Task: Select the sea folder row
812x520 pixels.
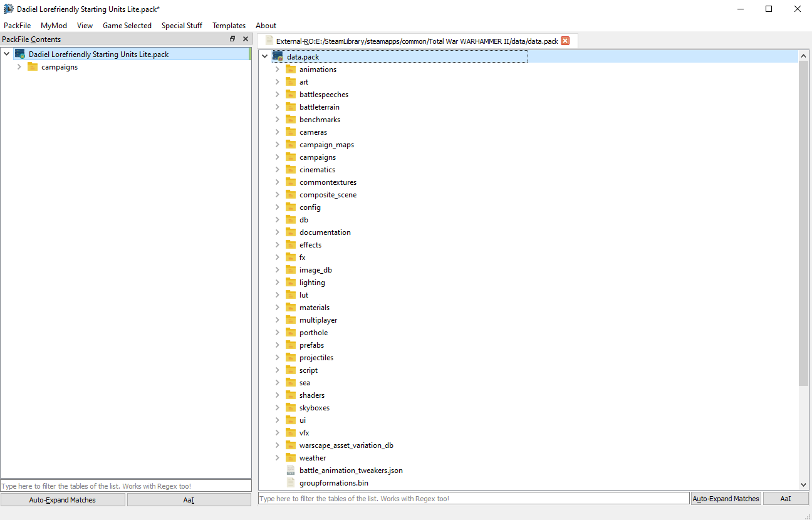Action: [x=536, y=383]
